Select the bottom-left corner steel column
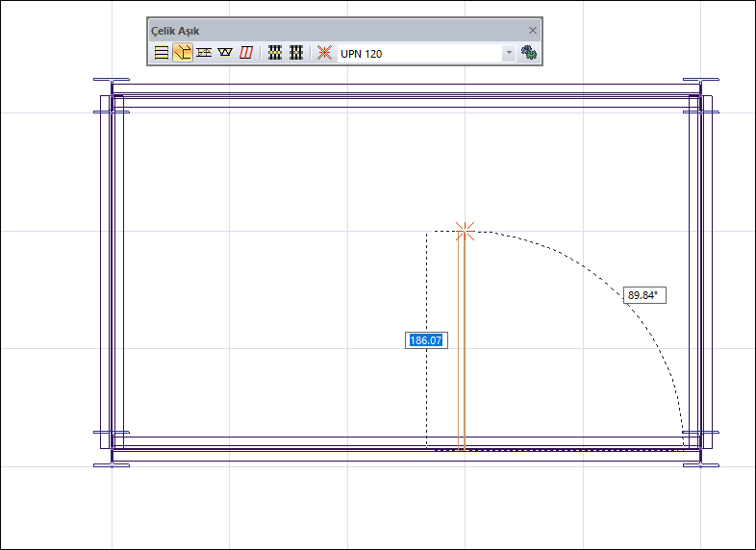The height and width of the screenshot is (550, 756). [112, 449]
